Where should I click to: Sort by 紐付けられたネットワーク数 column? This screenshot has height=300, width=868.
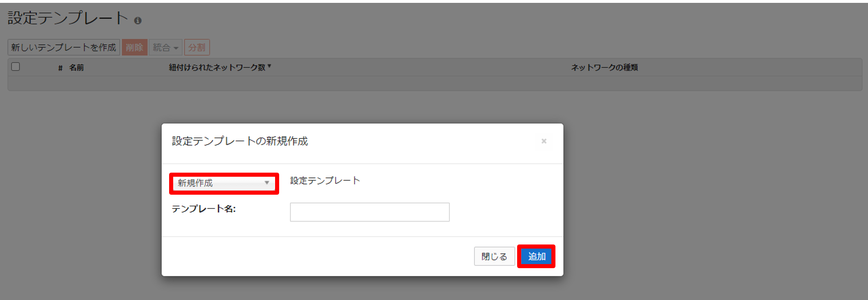[x=220, y=67]
